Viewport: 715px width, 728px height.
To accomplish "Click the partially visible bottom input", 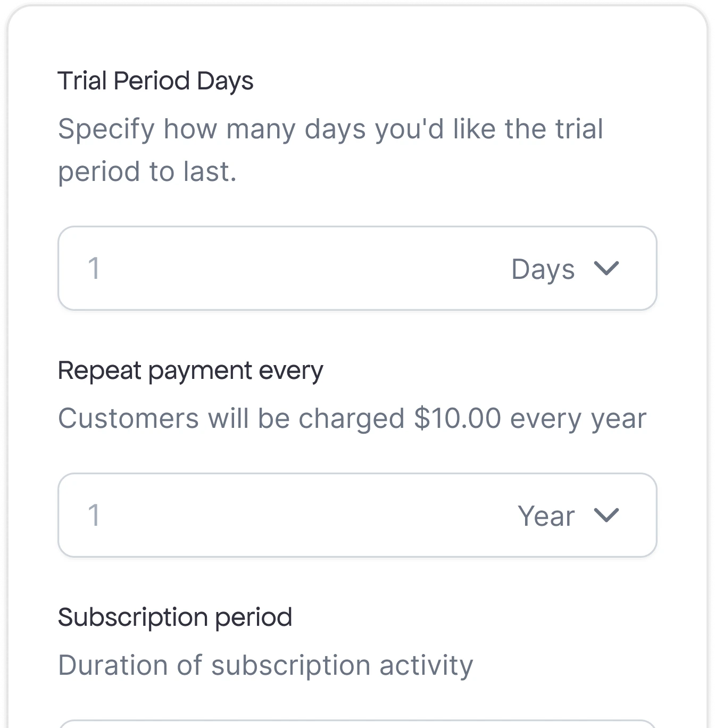I will click(358, 724).
